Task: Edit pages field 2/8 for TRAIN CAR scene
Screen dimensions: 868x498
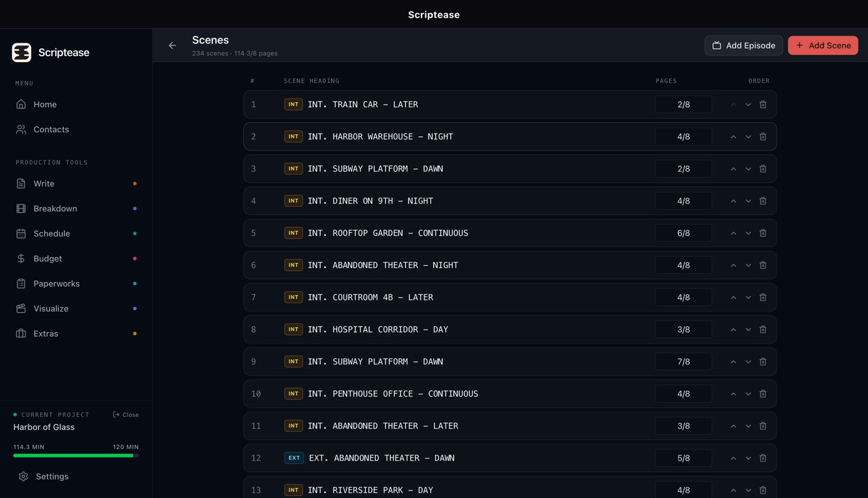Action: click(683, 105)
